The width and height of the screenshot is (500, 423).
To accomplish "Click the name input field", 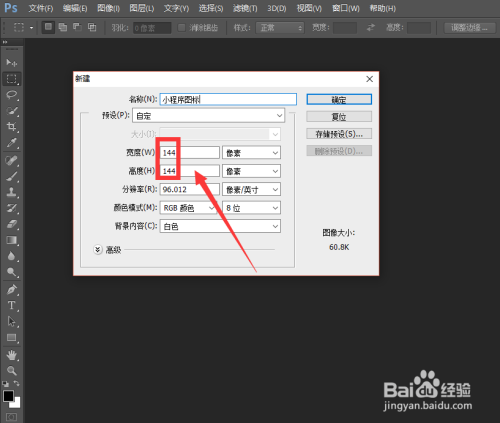I will tap(228, 99).
